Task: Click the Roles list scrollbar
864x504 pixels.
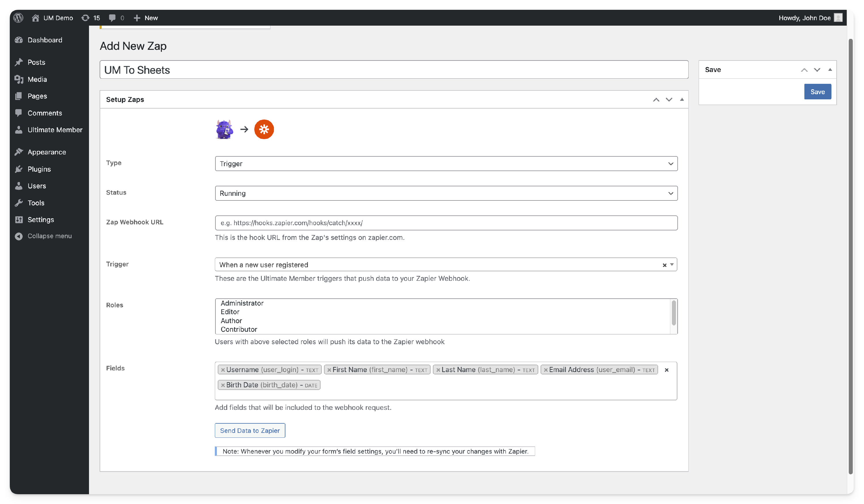Action: tap(673, 313)
